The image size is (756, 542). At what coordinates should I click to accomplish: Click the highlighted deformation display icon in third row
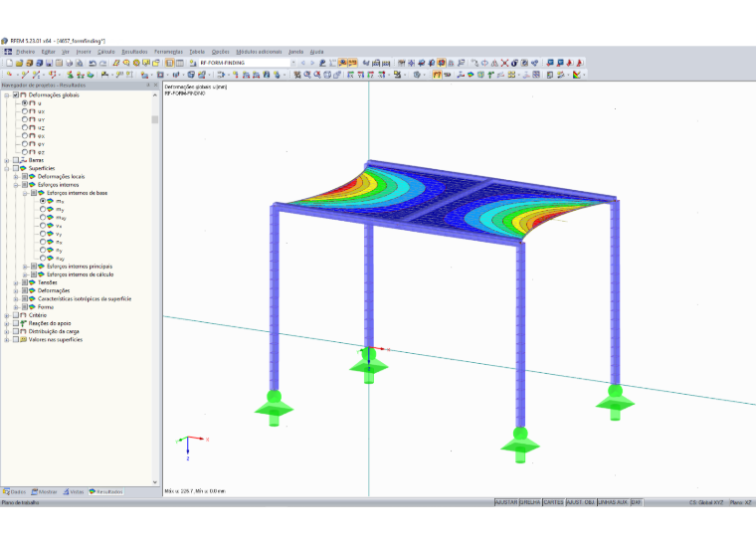(x=438, y=75)
